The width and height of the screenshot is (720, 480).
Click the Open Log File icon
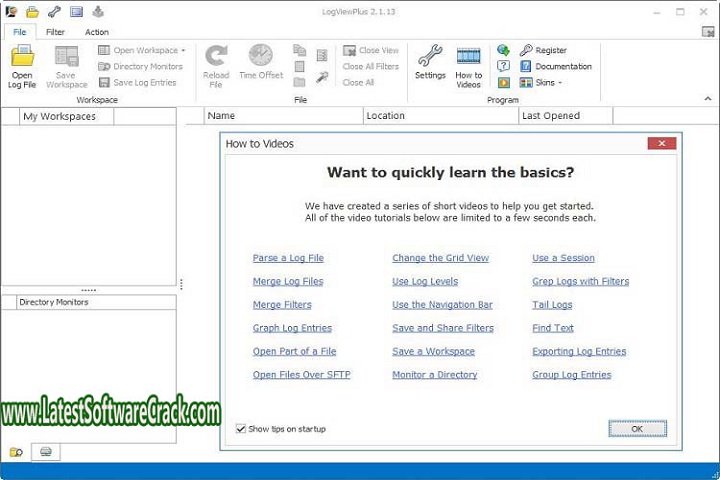pyautogui.click(x=22, y=58)
